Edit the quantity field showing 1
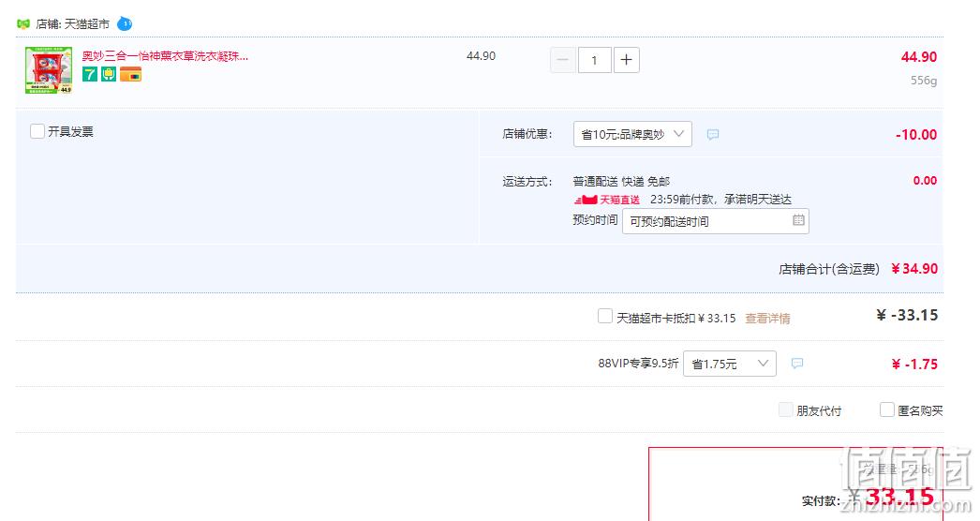 tap(594, 60)
